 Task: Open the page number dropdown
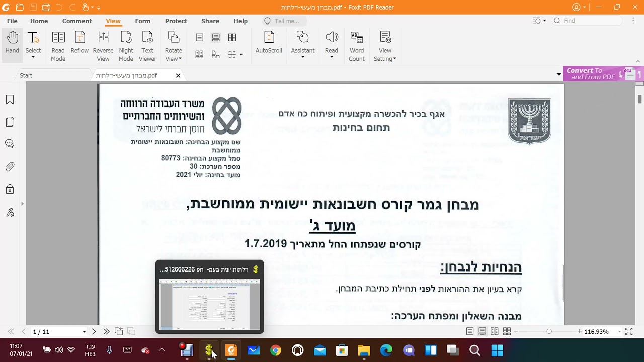point(84,332)
